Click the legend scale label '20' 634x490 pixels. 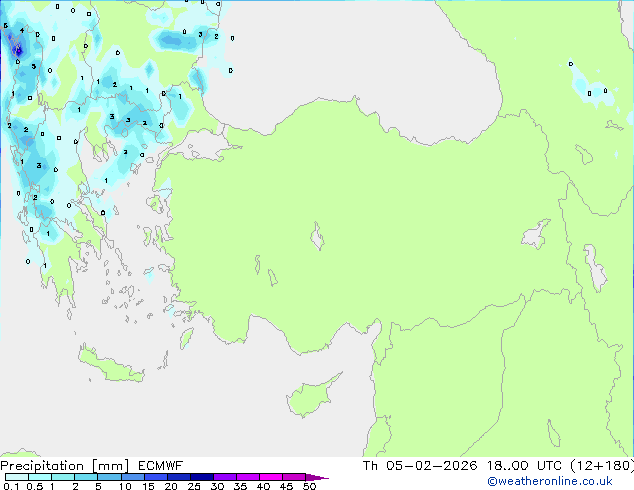point(171,486)
